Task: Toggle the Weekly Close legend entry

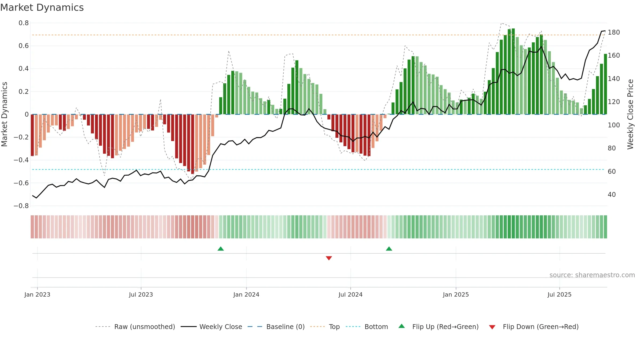Action: [211, 327]
